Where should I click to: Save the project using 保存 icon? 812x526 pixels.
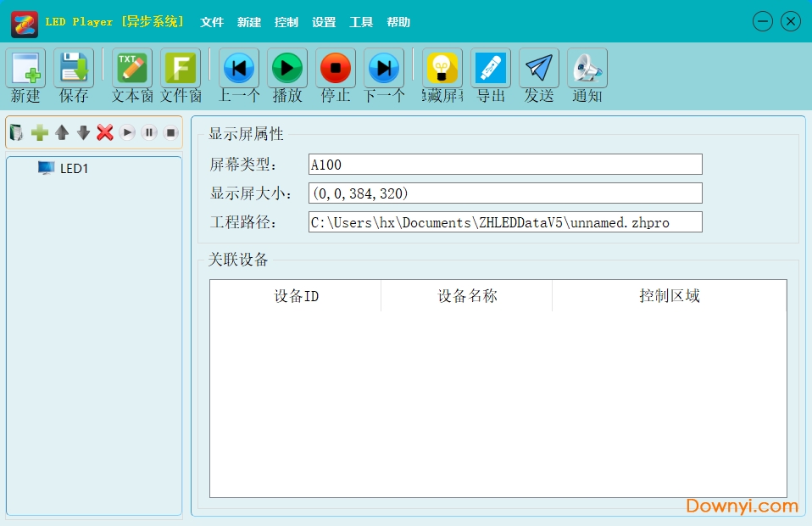click(x=73, y=68)
